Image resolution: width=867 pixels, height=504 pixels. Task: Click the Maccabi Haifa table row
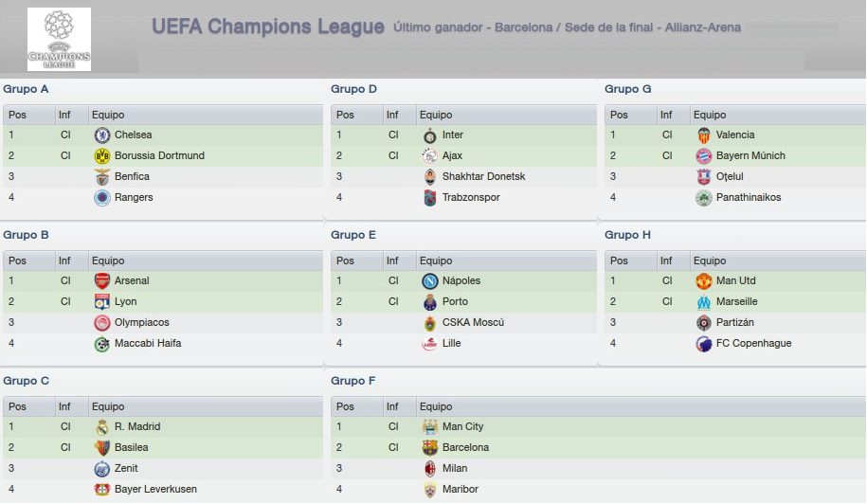(x=163, y=343)
